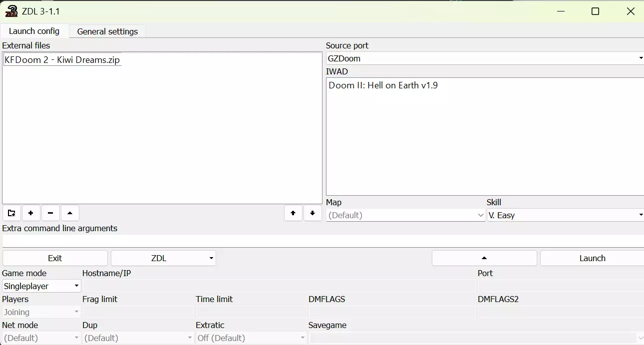Click the ZDL app icon in title bar

[11, 11]
